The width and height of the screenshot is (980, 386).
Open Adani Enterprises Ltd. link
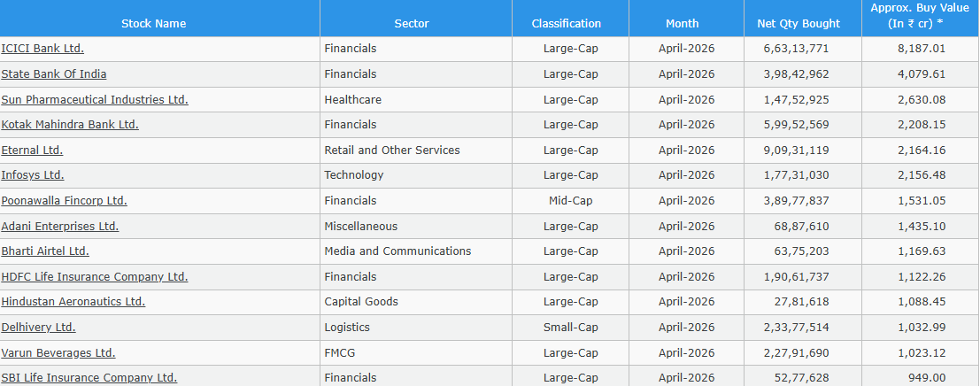(60, 226)
